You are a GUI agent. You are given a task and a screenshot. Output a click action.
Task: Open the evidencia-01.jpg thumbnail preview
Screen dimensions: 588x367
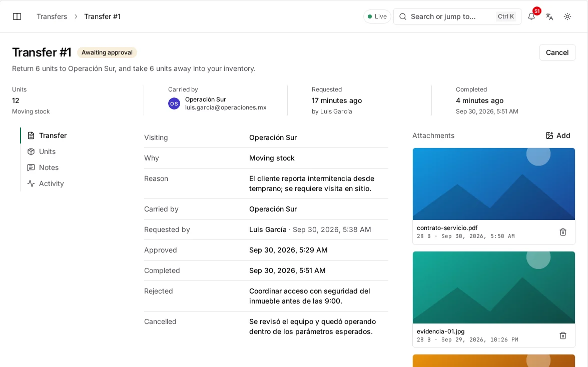[x=493, y=287]
